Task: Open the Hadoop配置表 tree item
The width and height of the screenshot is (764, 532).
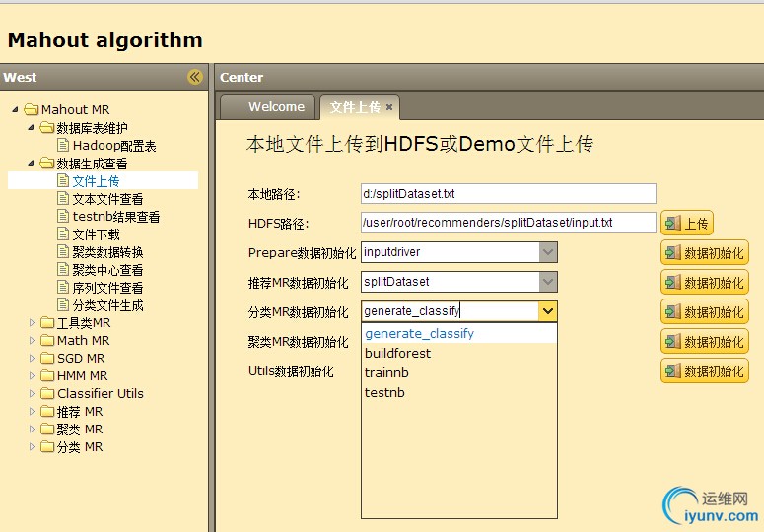Action: coord(114,146)
